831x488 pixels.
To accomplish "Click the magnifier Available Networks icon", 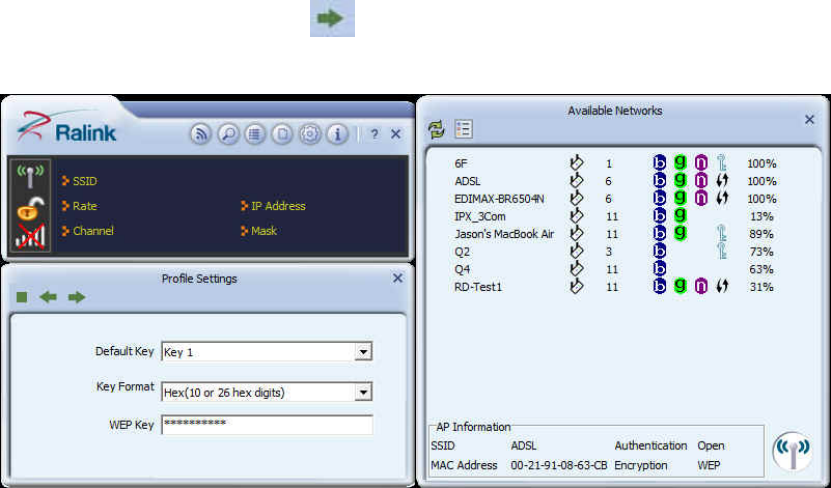I will (228, 134).
